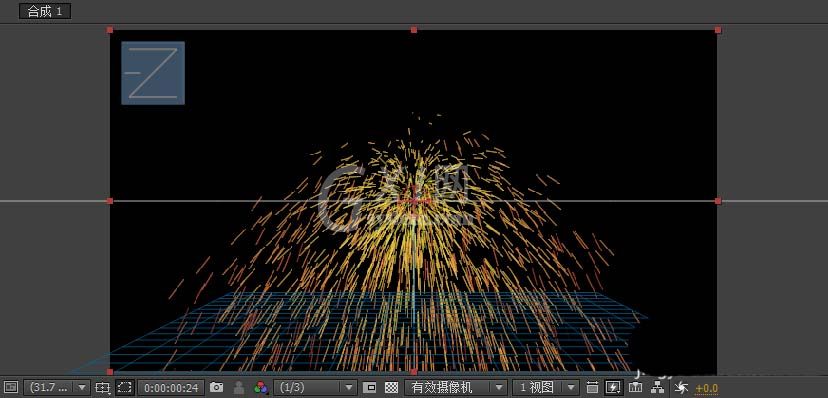Image resolution: width=828 pixels, height=398 pixels.
Task: Click the top-left layer corner handle
Action: click(110, 30)
